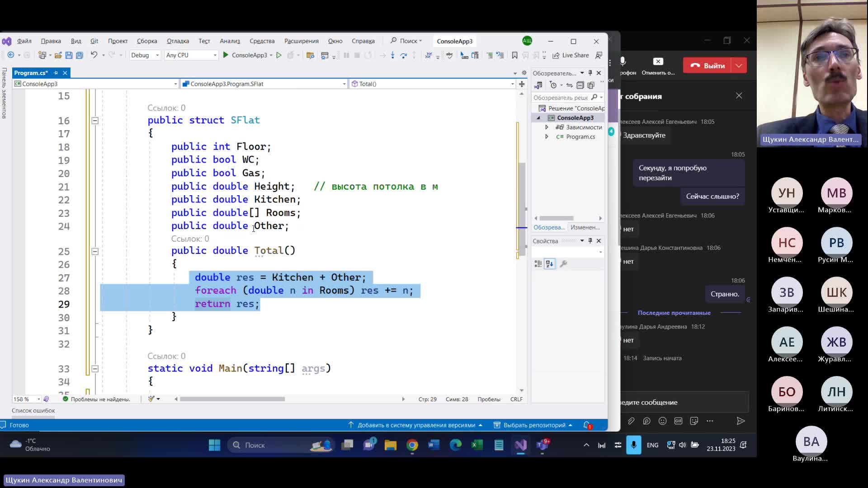Click Properties alphabetical sort icon
Viewport: 868px width, 488px height.
pos(550,264)
